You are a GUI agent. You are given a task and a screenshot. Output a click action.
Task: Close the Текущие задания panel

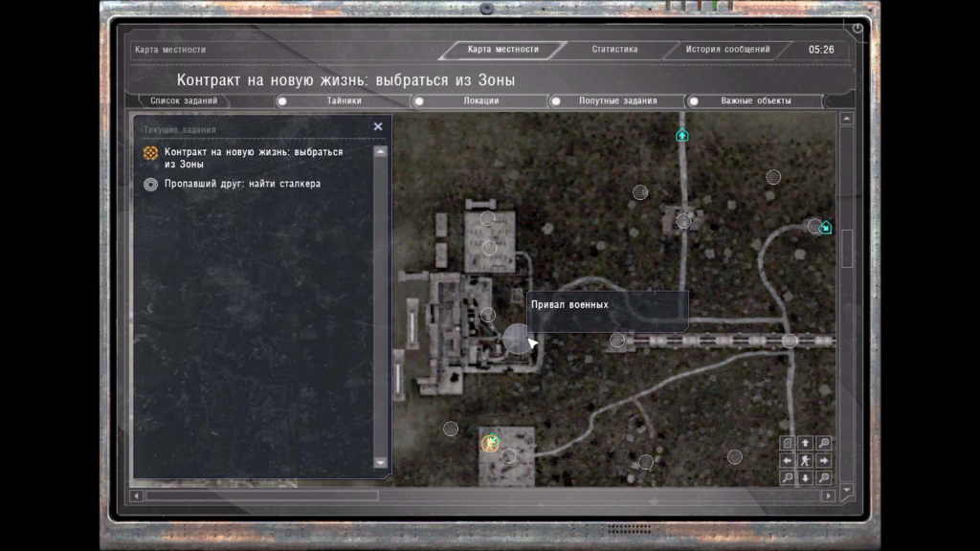378,127
